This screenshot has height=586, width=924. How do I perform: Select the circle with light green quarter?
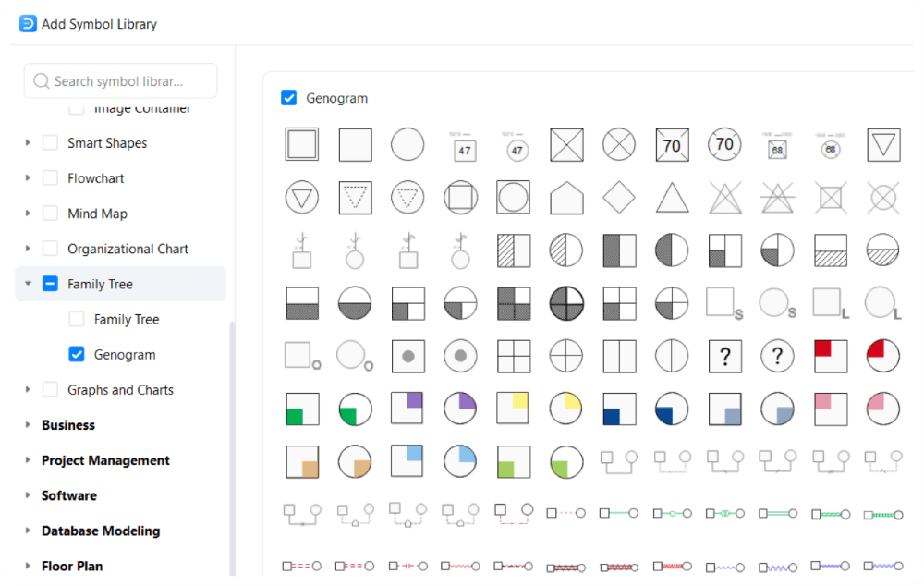coord(566,461)
